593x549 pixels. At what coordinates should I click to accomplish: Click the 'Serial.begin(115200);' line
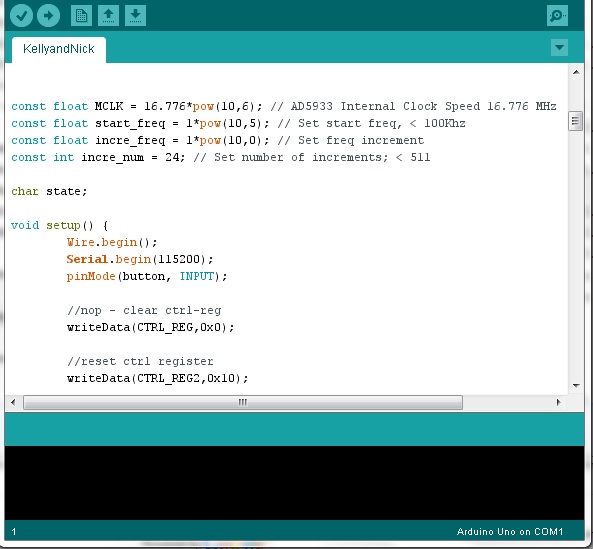(140, 259)
